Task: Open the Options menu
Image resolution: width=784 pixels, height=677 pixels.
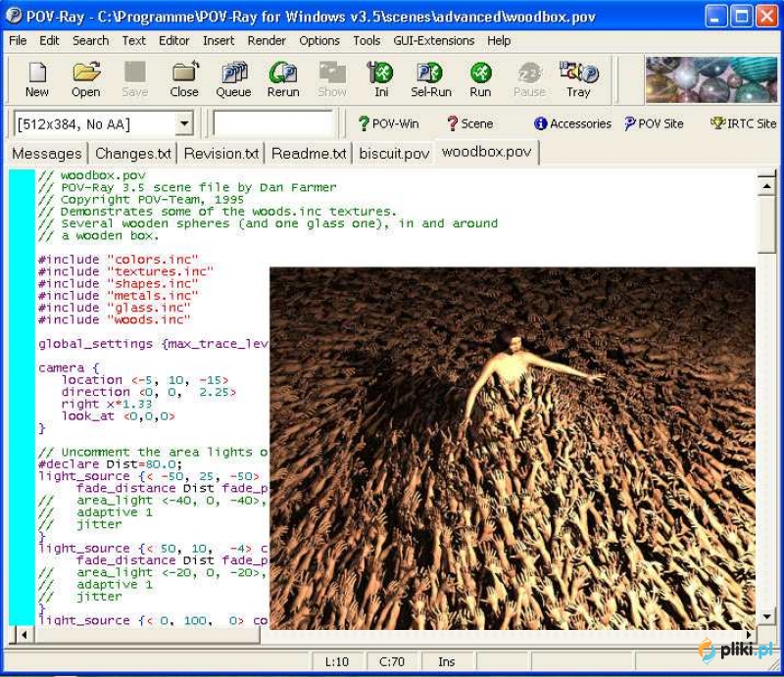Action: tap(319, 40)
